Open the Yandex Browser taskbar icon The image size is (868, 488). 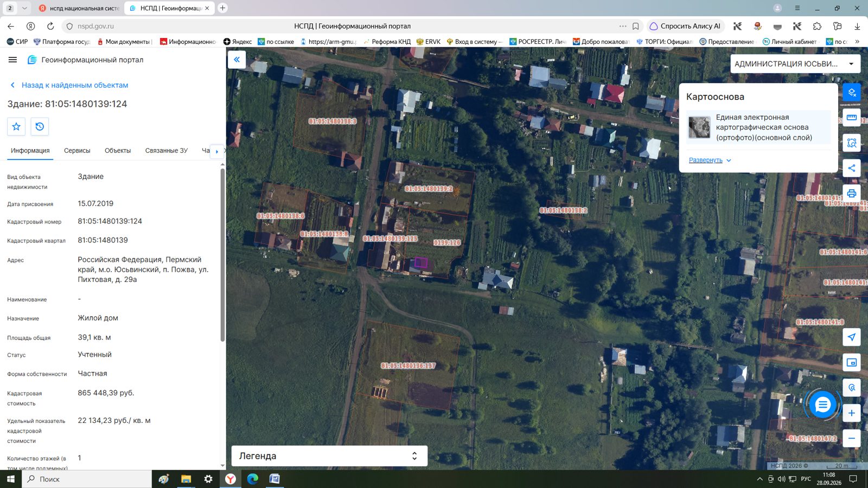tap(231, 479)
